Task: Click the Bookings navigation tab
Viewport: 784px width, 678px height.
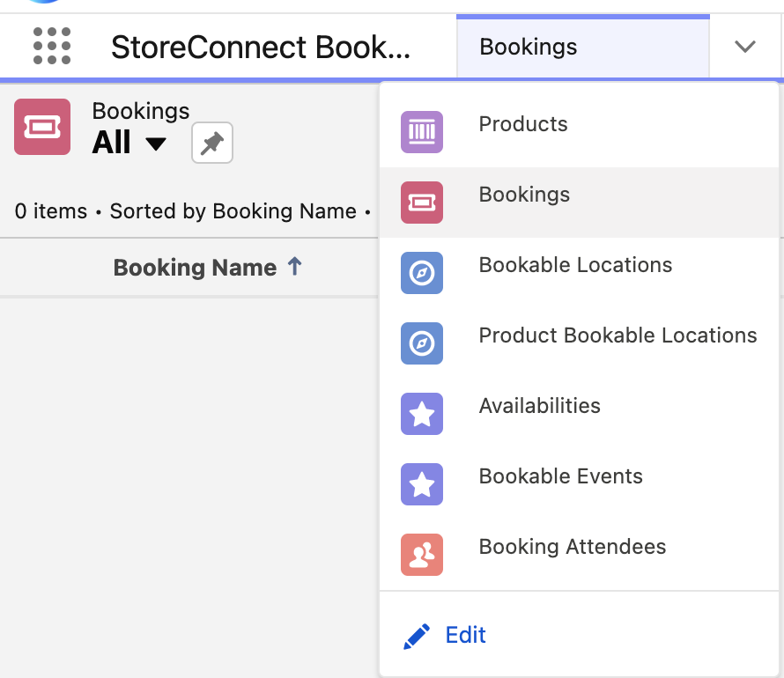Action: [582, 47]
